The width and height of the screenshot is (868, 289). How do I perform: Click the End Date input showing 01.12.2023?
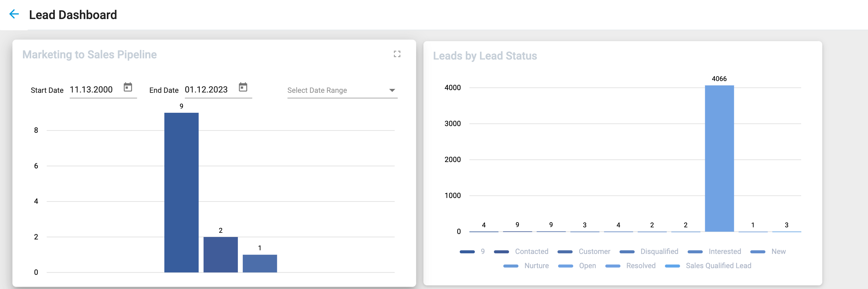coord(206,89)
